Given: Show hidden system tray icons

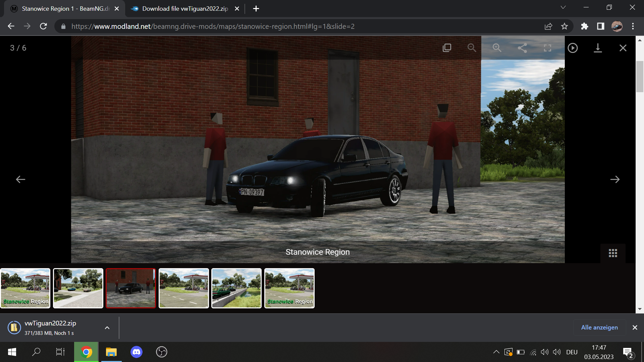Looking at the screenshot, I should coord(496,352).
